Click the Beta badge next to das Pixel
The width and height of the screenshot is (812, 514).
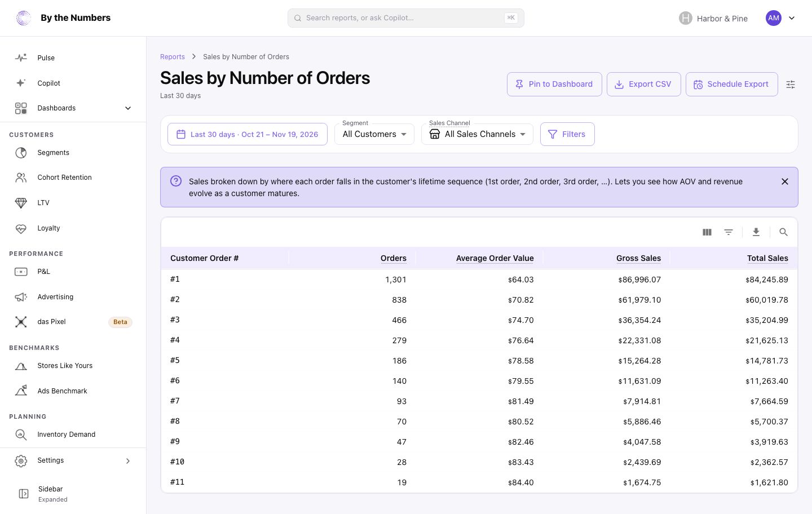120,322
